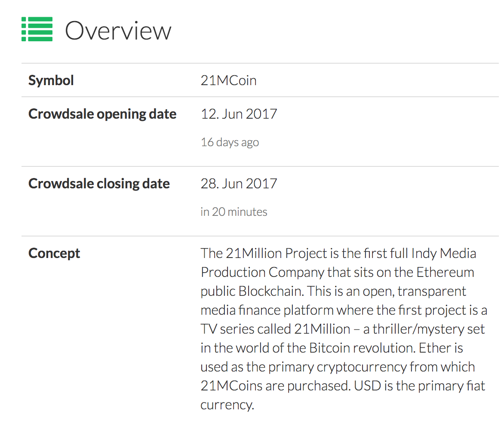Click the 'in 20 minutes' countdown text
This screenshot has height=430, width=504.
[234, 212]
